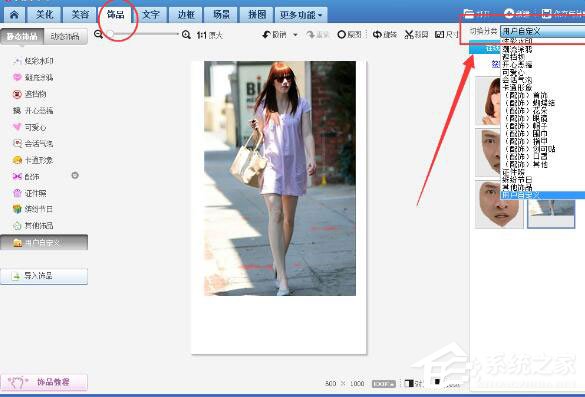Choose 其他饰品 in the dropdown list
The width and height of the screenshot is (585, 397).
coord(517,188)
